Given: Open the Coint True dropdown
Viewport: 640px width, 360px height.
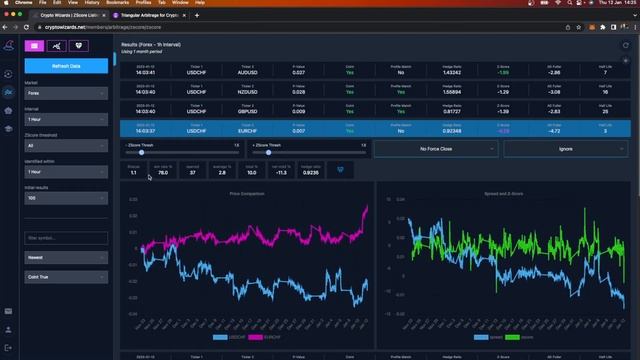Looking at the screenshot, I should click(66, 277).
